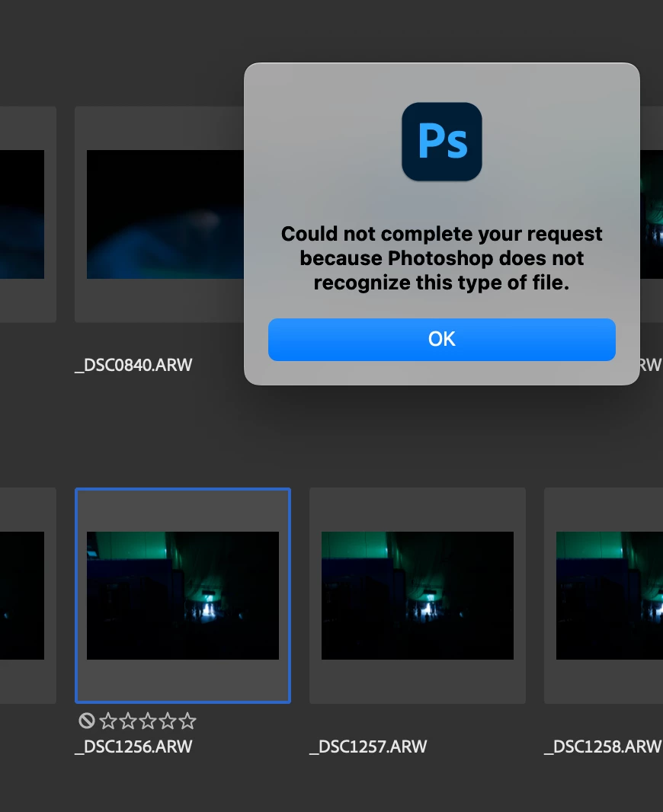Screen dimensions: 663x812
Task: Rate _DSC1256.ARW five stars
Action: coord(187,721)
